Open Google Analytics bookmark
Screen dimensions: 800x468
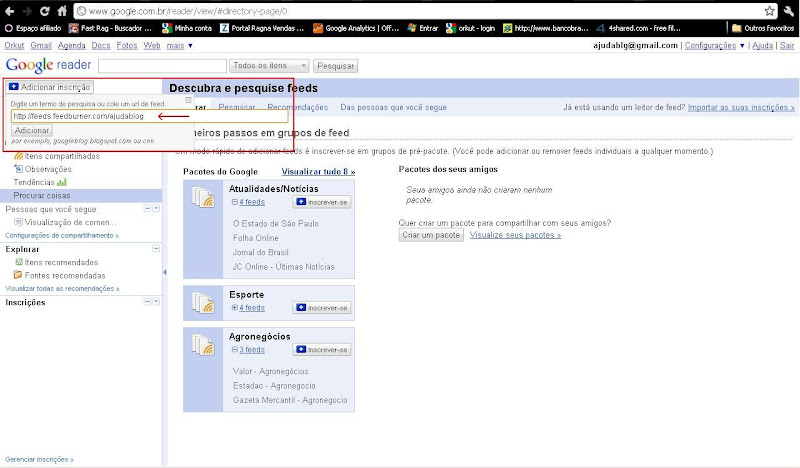tap(356, 28)
